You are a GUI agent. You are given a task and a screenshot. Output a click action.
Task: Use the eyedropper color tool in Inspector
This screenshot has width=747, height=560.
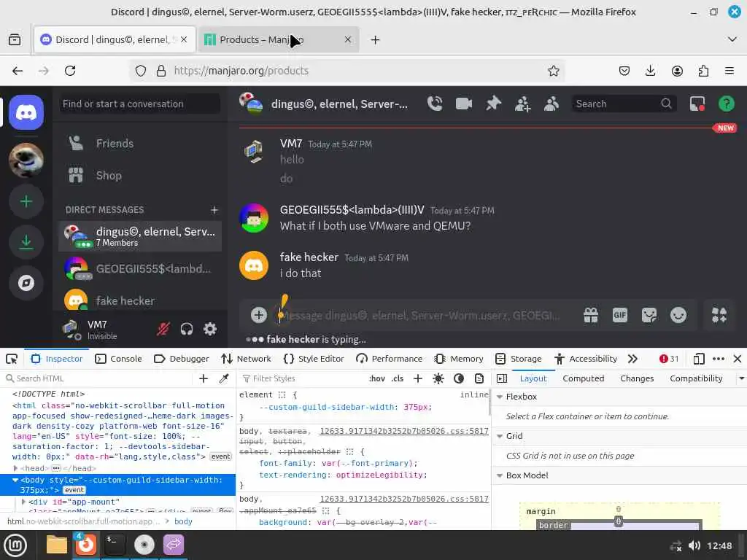tap(223, 378)
